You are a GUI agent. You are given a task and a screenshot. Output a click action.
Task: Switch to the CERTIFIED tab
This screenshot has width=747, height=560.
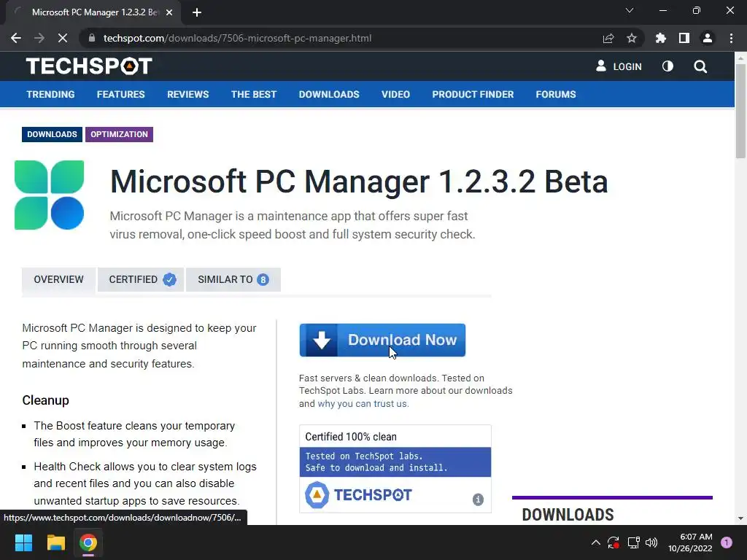(141, 279)
